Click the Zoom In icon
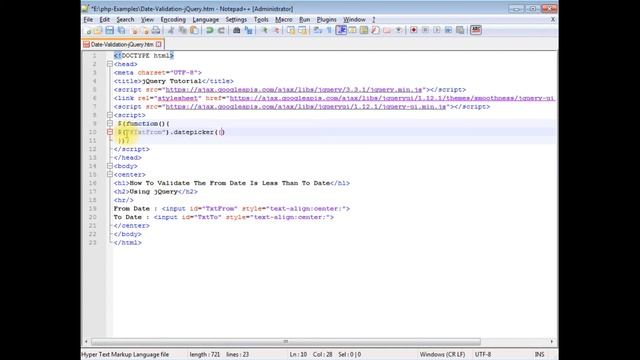The height and width of the screenshot is (360, 640). click(264, 30)
